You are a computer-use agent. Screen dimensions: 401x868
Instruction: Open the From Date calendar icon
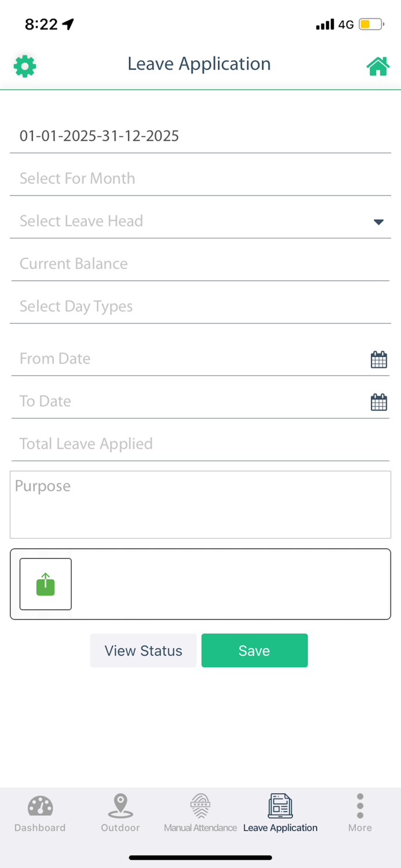click(x=379, y=359)
